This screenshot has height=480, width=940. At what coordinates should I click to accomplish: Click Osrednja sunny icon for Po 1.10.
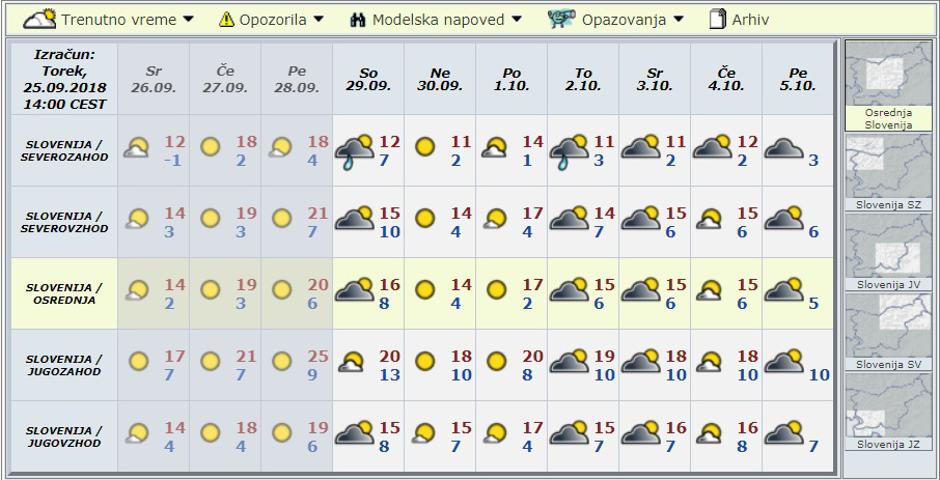[498, 290]
